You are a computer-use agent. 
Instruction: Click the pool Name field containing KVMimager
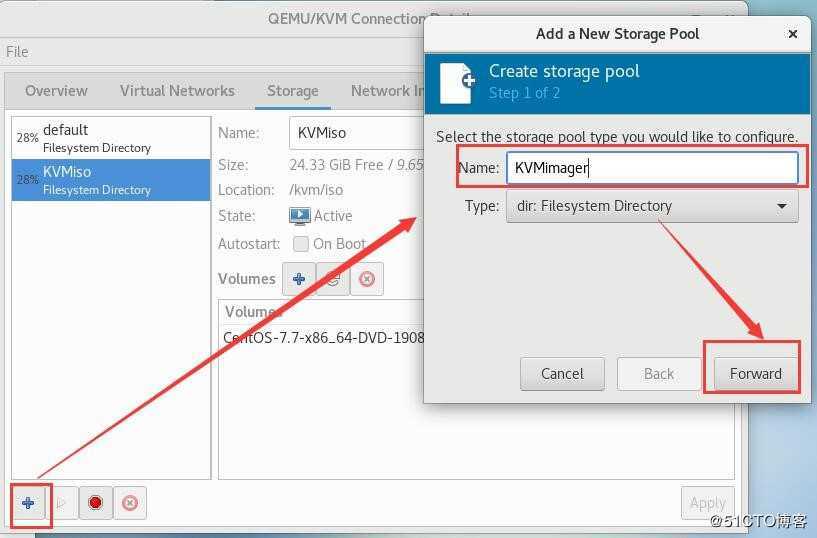point(652,168)
